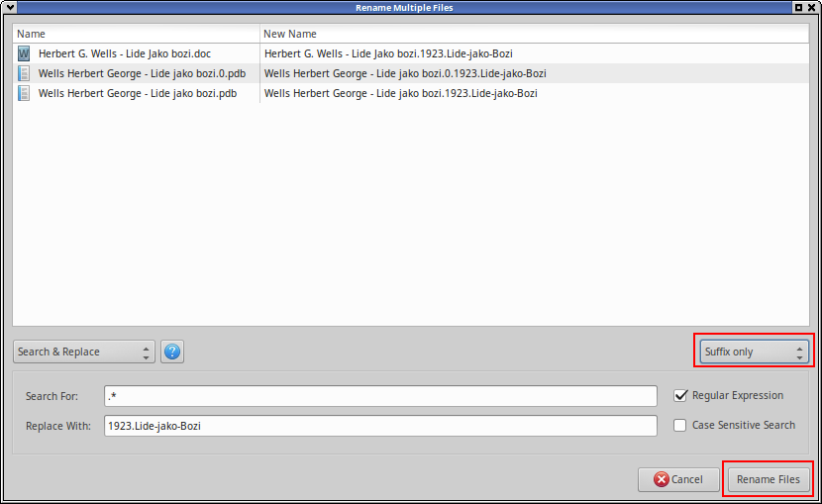Close the Rename Multiple Files dialog
Image resolution: width=822 pixels, height=504 pixels.
812,8
